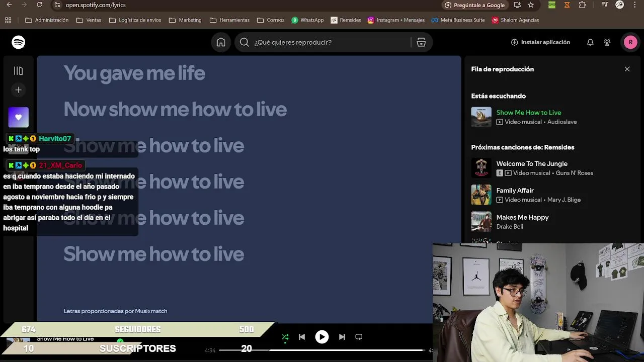644x362 pixels.
Task: Open the browser media control icon
Action: (605, 5)
